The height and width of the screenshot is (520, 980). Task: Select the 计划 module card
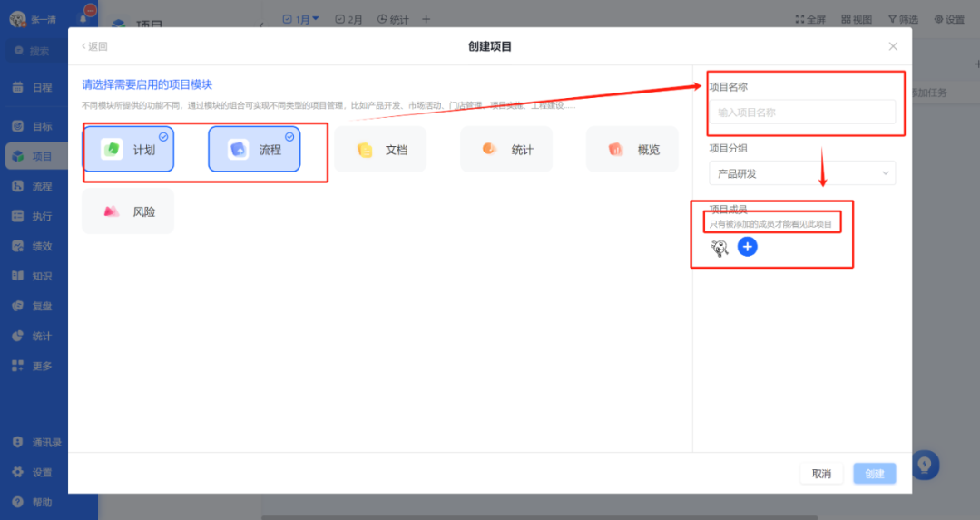pyautogui.click(x=128, y=150)
